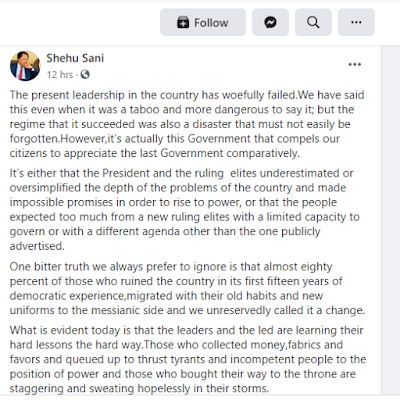
Task: Open the page's three-dot options menu
Action: coord(356,22)
